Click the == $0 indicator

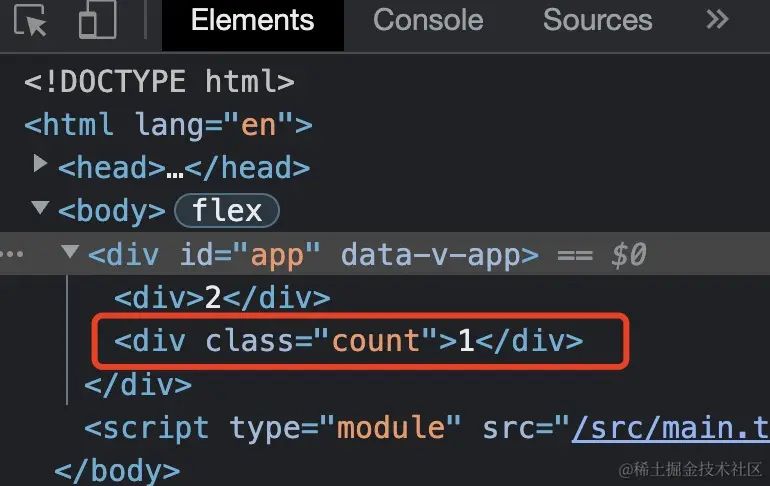(x=601, y=255)
